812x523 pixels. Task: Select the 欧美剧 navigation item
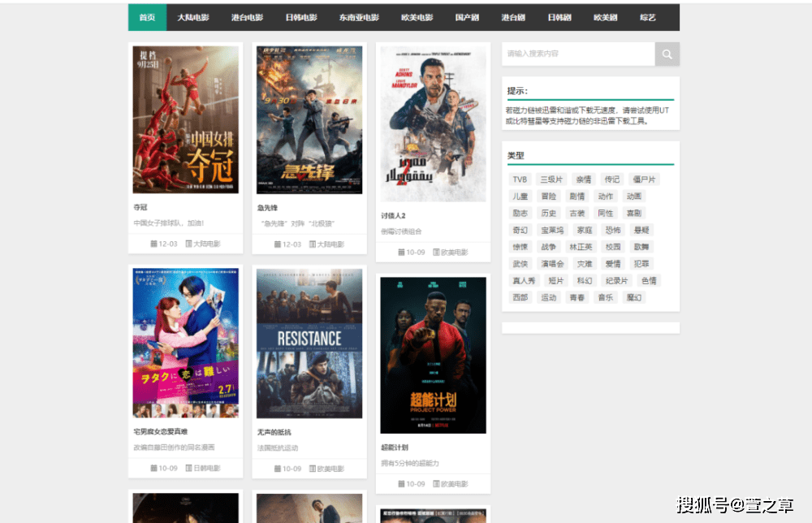point(606,18)
